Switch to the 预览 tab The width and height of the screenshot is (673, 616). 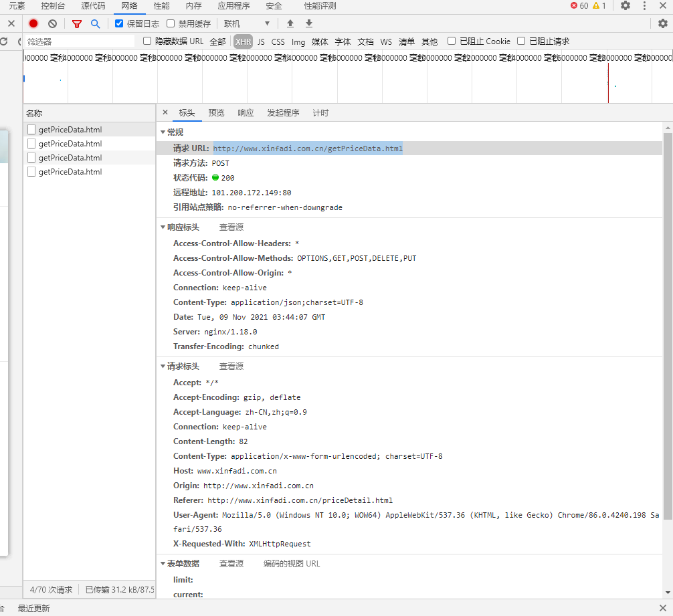point(216,113)
